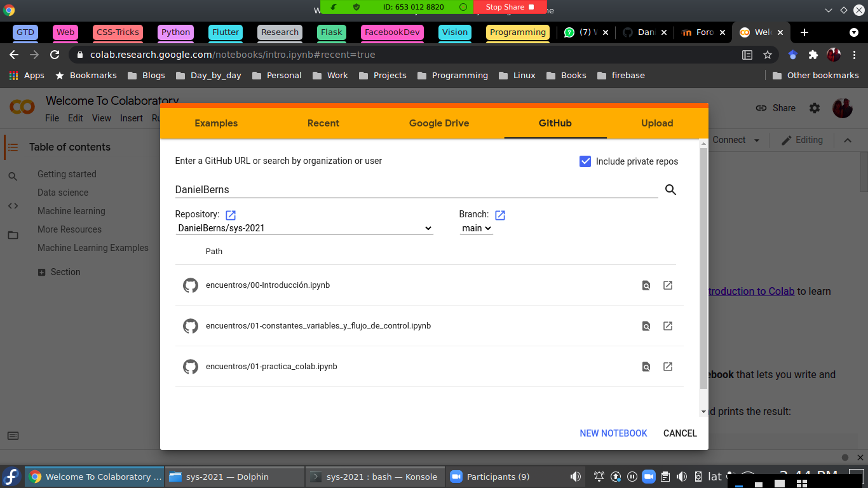Bookmark this page with the star icon
The width and height of the screenshot is (868, 488).
coord(768,55)
